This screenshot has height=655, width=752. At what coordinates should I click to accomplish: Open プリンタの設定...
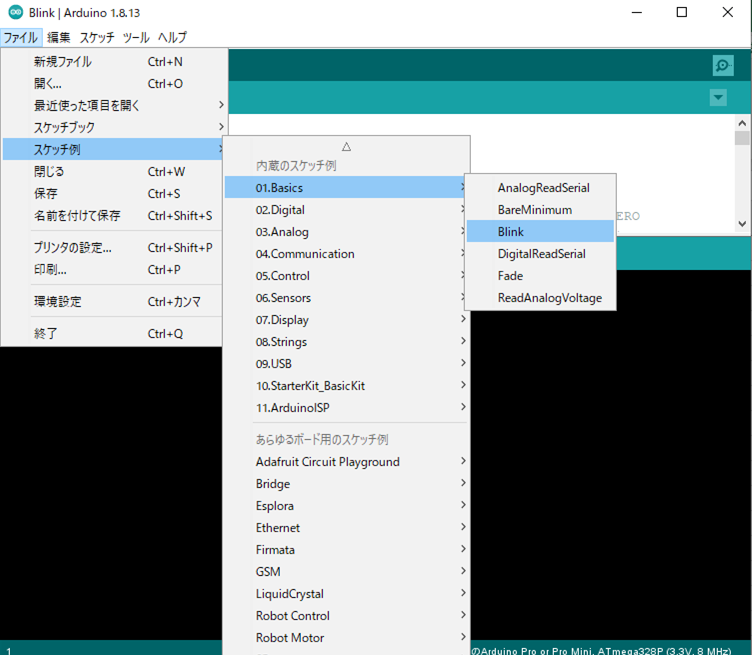pyautogui.click(x=113, y=248)
